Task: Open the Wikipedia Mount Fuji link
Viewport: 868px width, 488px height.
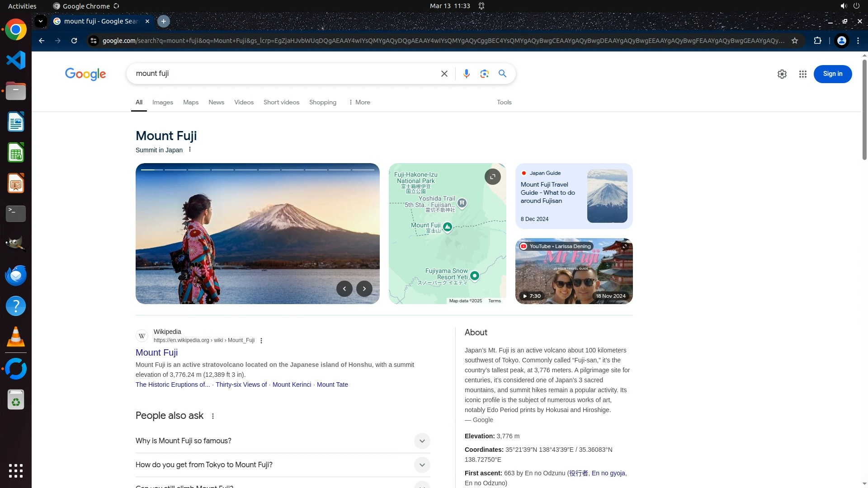Action: click(156, 352)
